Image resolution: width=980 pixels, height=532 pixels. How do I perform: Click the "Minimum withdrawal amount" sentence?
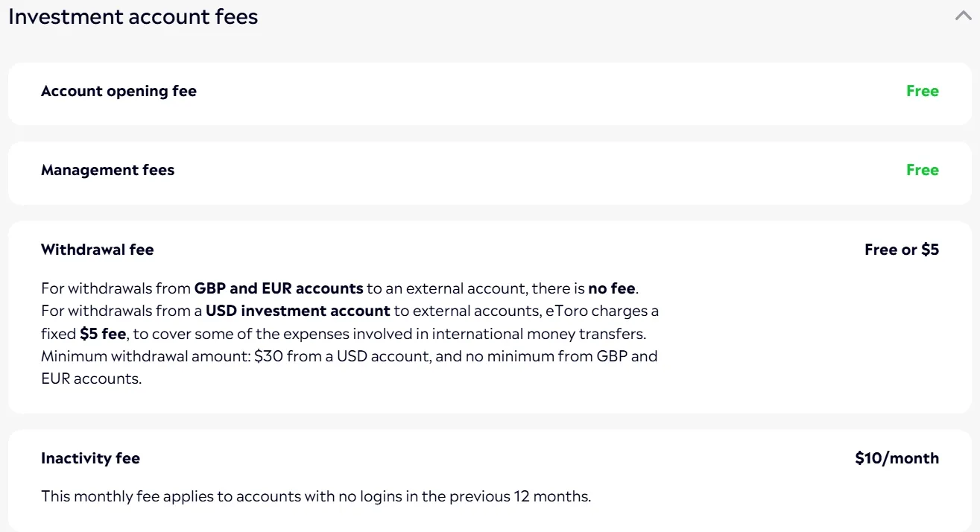(x=146, y=355)
